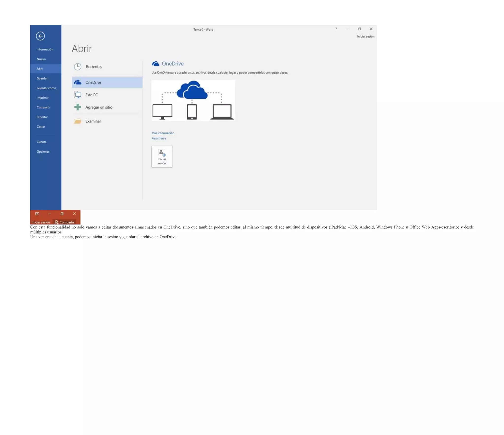Open Opciones settings
Viewport: 504px width, 435px height.
(43, 152)
